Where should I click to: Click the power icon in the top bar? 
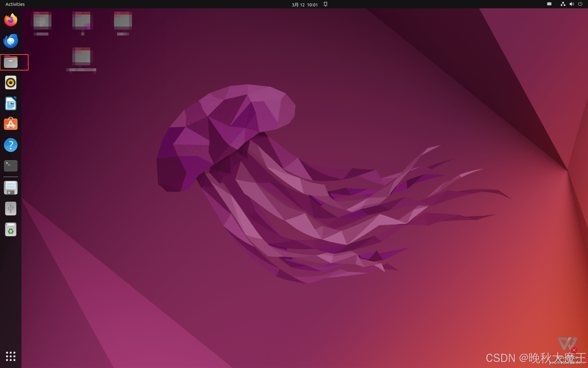pos(580,4)
